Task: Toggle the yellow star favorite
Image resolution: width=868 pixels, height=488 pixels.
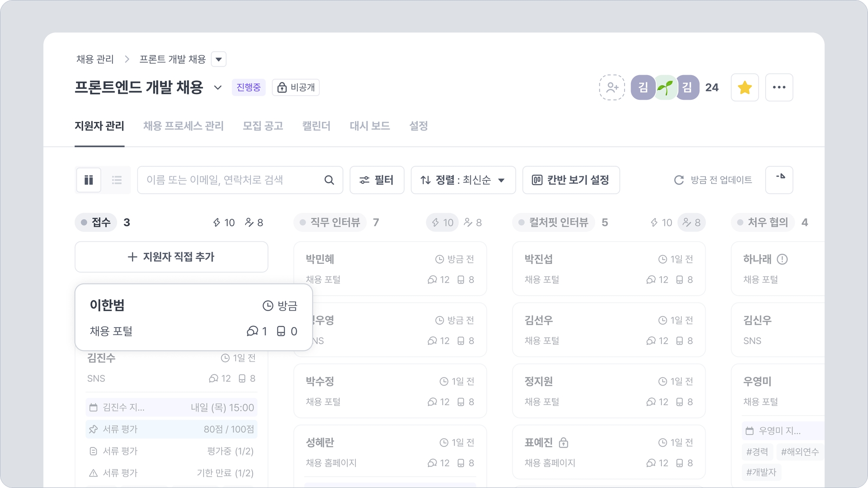Action: [745, 88]
